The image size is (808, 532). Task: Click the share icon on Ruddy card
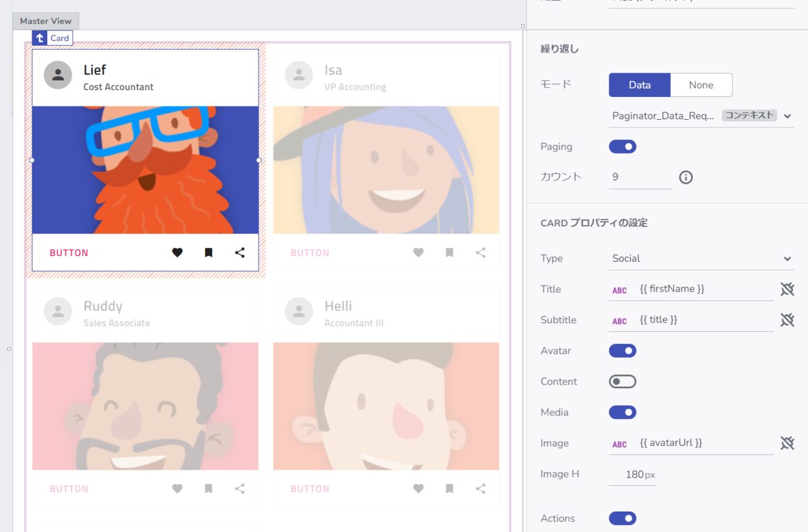point(240,489)
